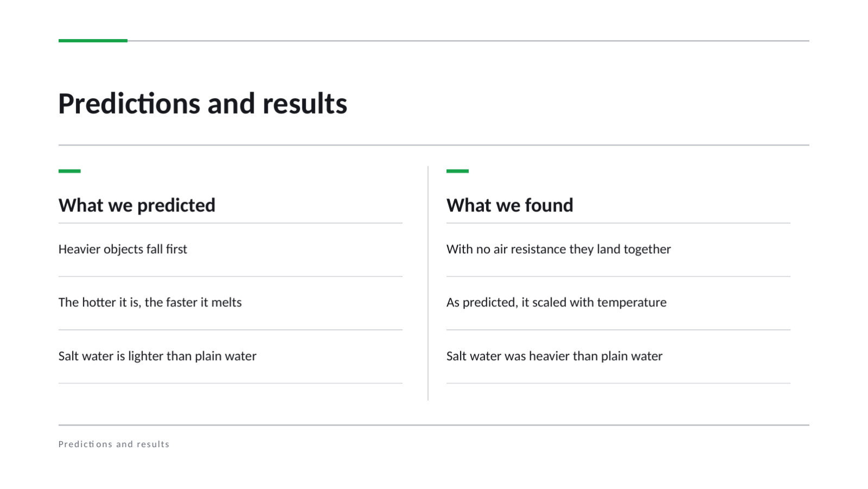
Task: Click the green progress bar at slide top
Action: 93,41
